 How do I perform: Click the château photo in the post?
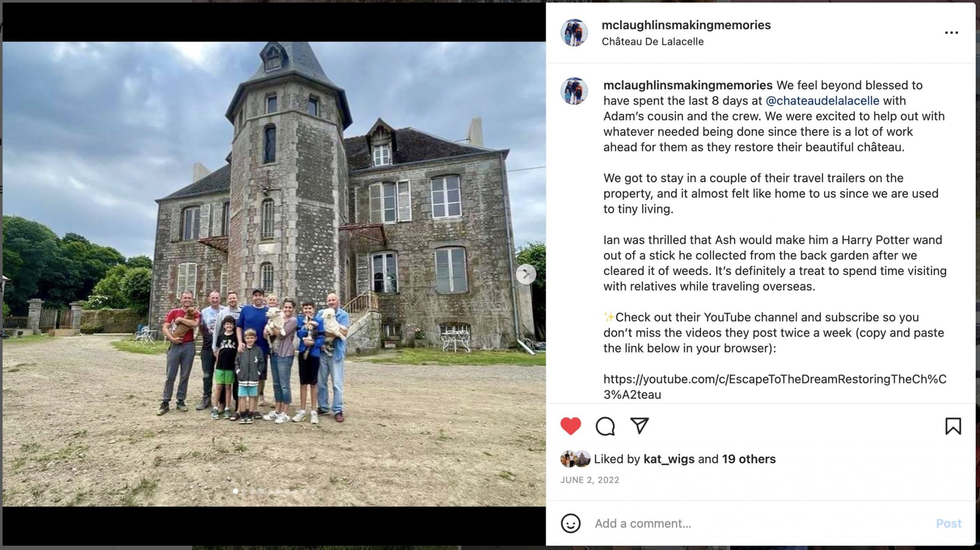[274, 274]
